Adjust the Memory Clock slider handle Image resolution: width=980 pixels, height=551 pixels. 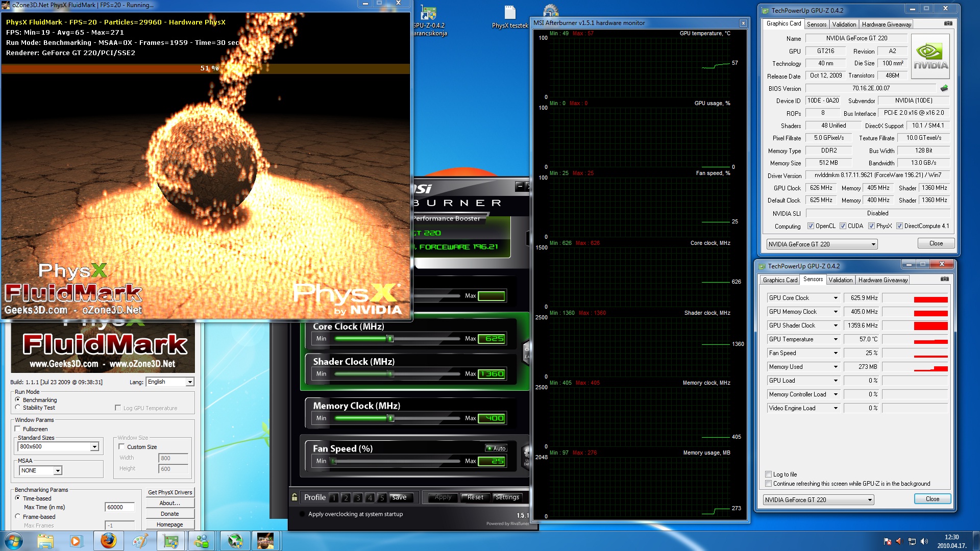[x=390, y=418]
